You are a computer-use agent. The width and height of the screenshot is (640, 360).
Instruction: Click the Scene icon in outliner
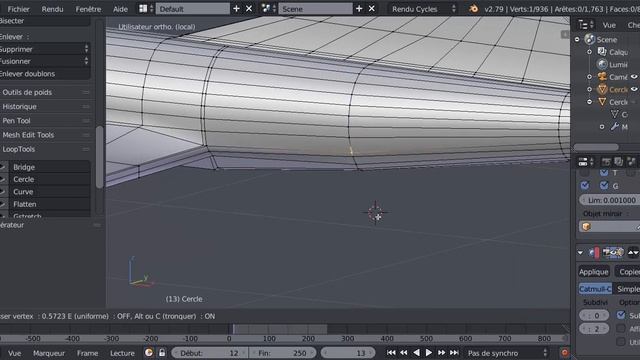tap(589, 39)
